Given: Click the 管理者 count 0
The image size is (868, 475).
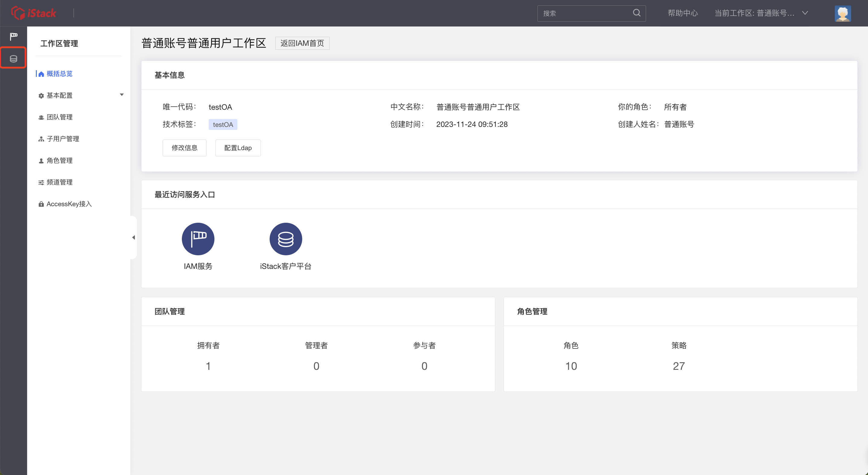Looking at the screenshot, I should tap(316, 366).
